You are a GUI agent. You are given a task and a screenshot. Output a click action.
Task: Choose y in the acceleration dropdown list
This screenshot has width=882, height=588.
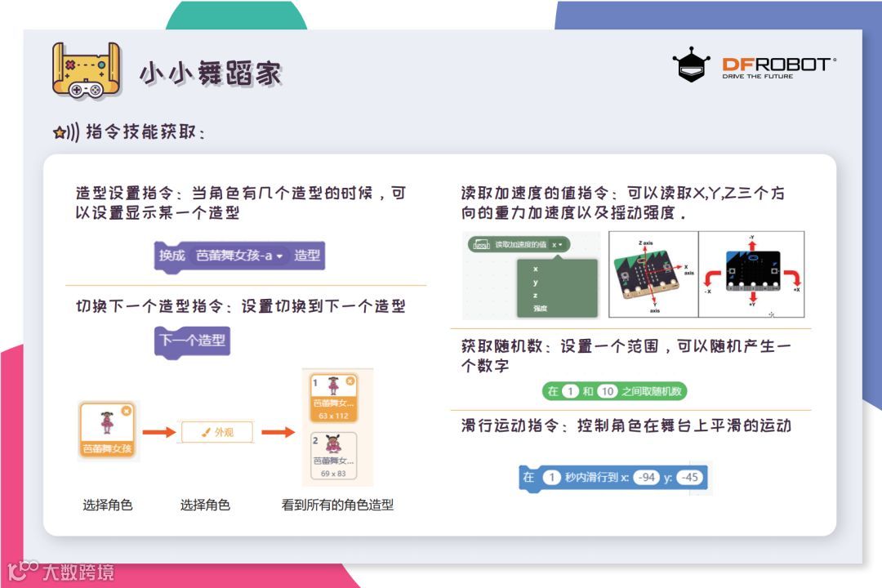coord(536,283)
